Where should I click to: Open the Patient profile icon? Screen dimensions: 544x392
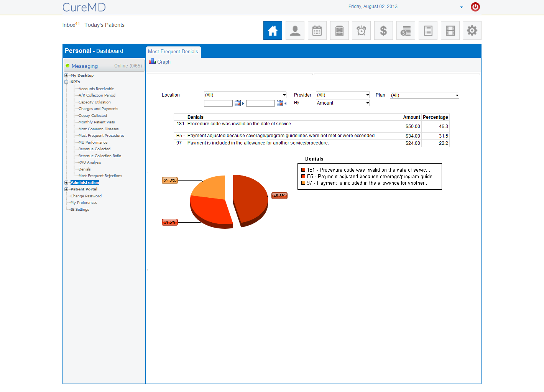(x=295, y=31)
